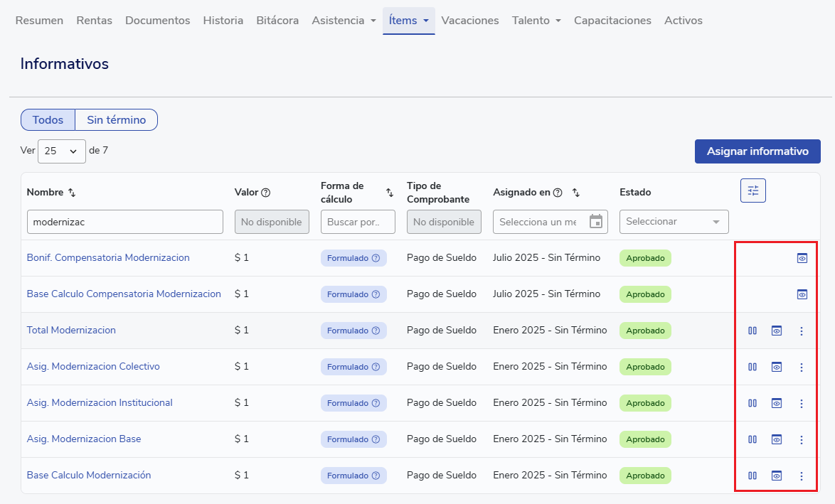The width and height of the screenshot is (835, 504).
Task: Expand the Asistencia menu dropdown
Action: (344, 21)
